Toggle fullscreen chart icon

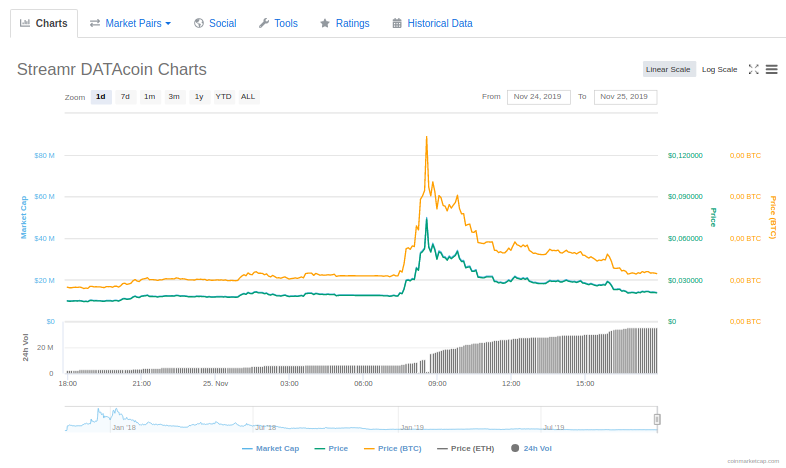[x=753, y=69]
